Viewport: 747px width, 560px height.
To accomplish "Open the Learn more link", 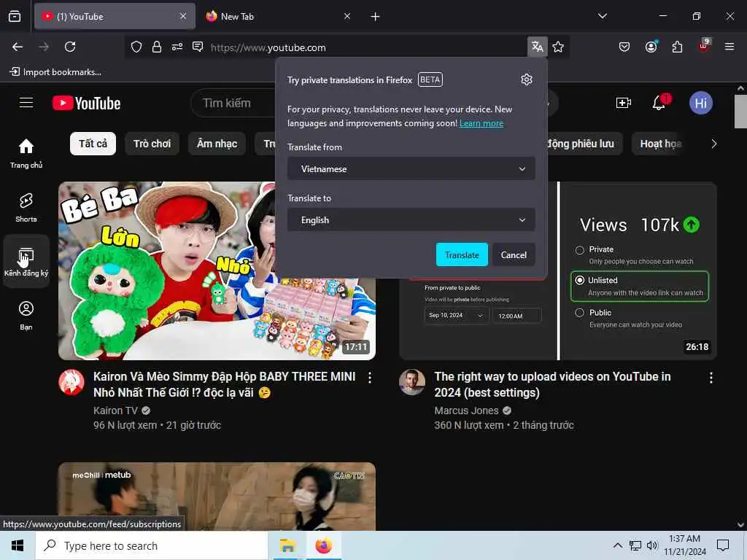I will pos(481,123).
